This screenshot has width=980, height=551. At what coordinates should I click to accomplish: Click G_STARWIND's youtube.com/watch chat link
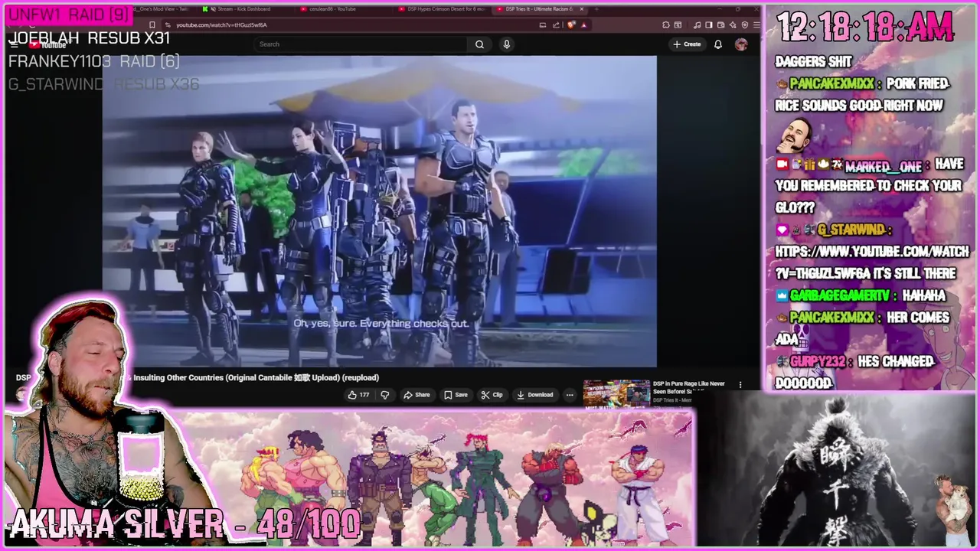click(872, 262)
